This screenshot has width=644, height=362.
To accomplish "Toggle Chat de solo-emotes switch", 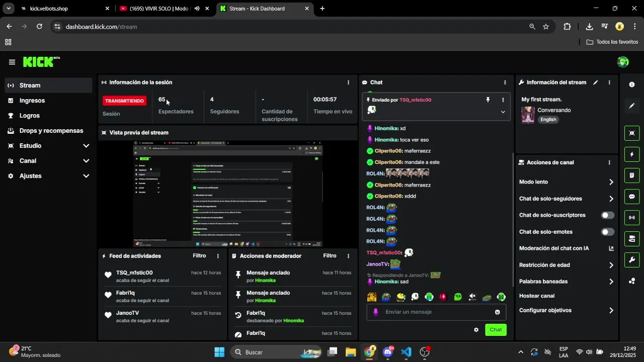I will (608, 232).
